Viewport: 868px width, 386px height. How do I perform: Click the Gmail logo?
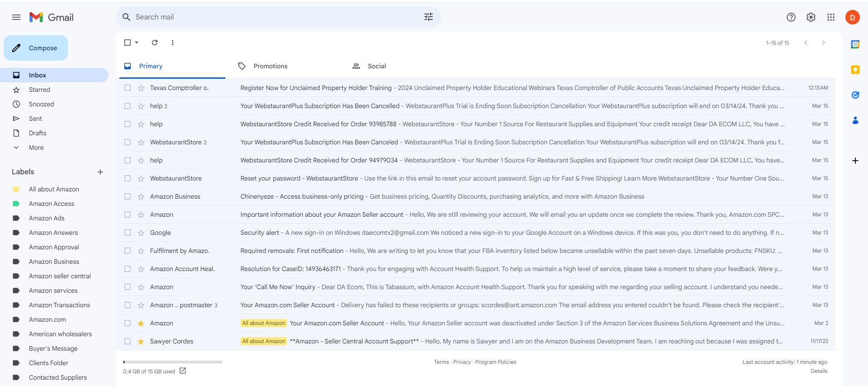pyautogui.click(x=51, y=17)
